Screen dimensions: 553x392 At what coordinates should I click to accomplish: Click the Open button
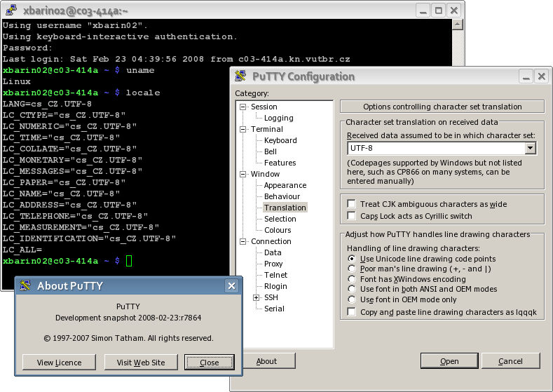[449, 361]
